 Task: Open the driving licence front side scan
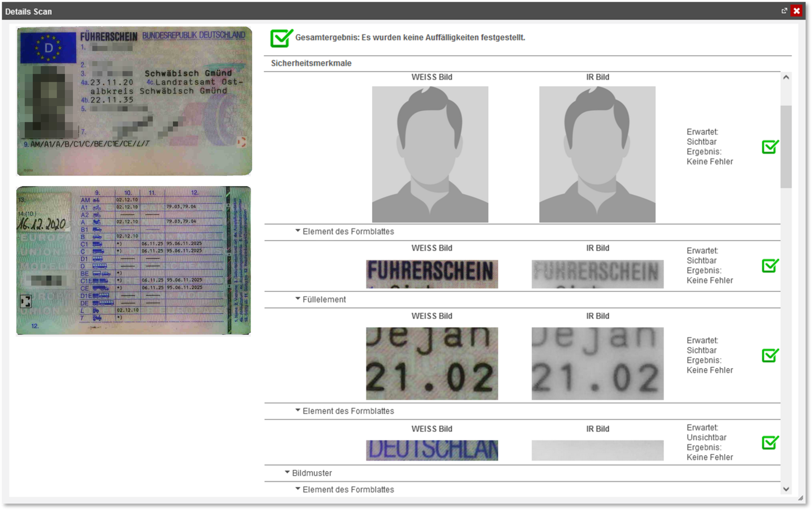click(x=134, y=101)
